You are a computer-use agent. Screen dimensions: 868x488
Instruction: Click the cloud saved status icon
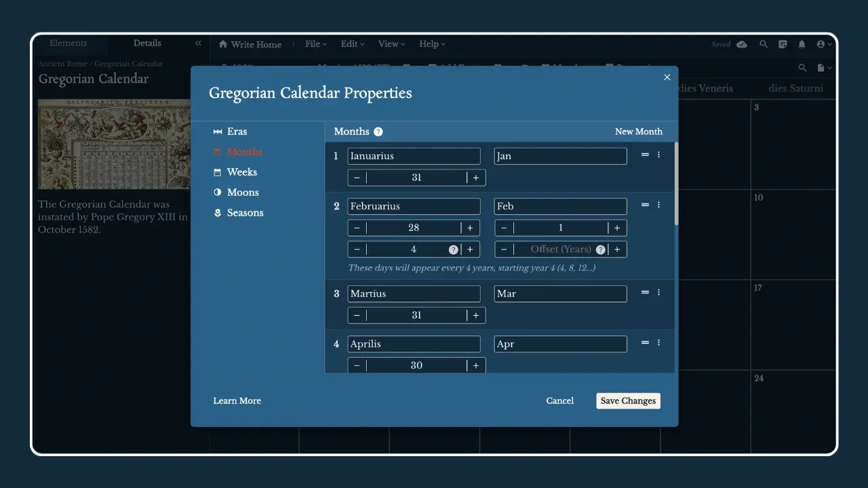click(x=742, y=44)
